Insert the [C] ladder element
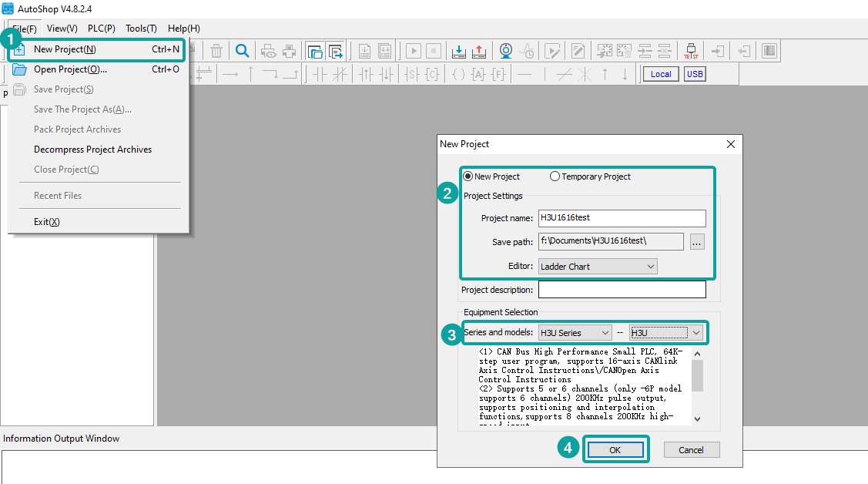 (432, 74)
